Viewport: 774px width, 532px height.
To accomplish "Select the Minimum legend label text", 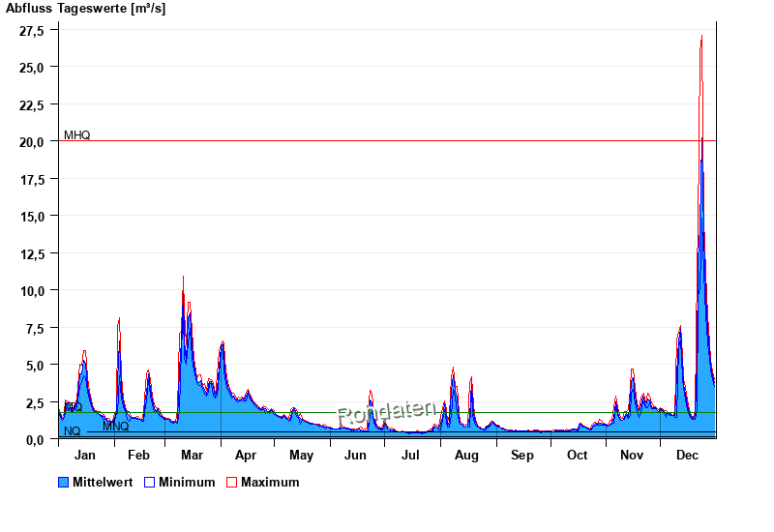I will pos(187,482).
